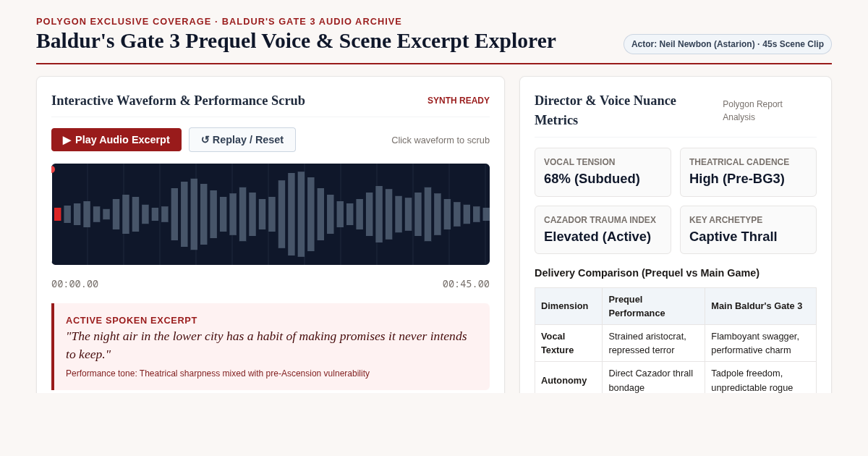Click the Vocal Texture row label
868x456 pixels.
[569, 343]
